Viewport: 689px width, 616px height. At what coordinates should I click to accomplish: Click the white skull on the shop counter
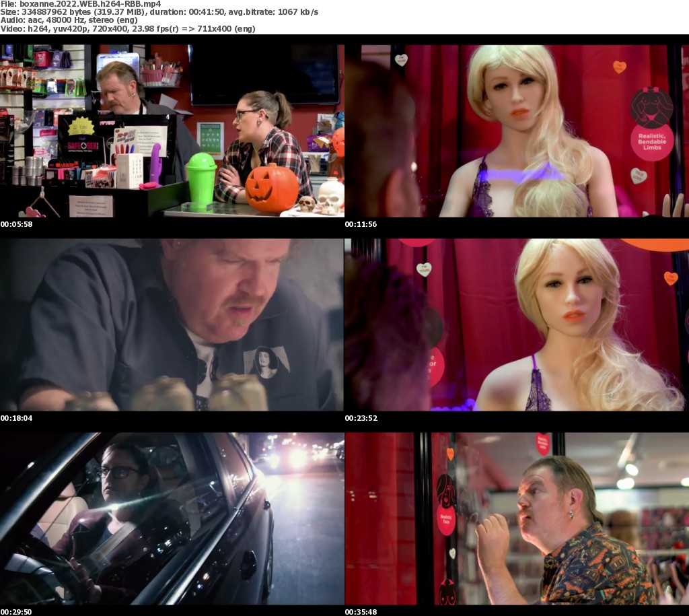coord(330,196)
